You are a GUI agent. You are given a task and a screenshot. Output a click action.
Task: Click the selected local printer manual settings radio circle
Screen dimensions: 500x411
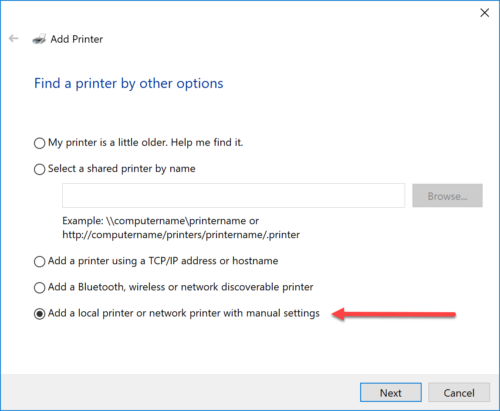click(x=39, y=314)
